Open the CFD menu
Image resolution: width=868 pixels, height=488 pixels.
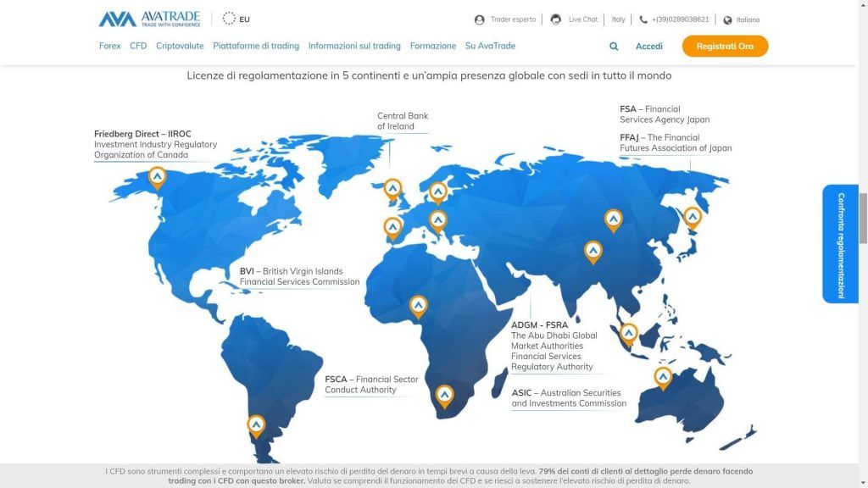click(138, 46)
